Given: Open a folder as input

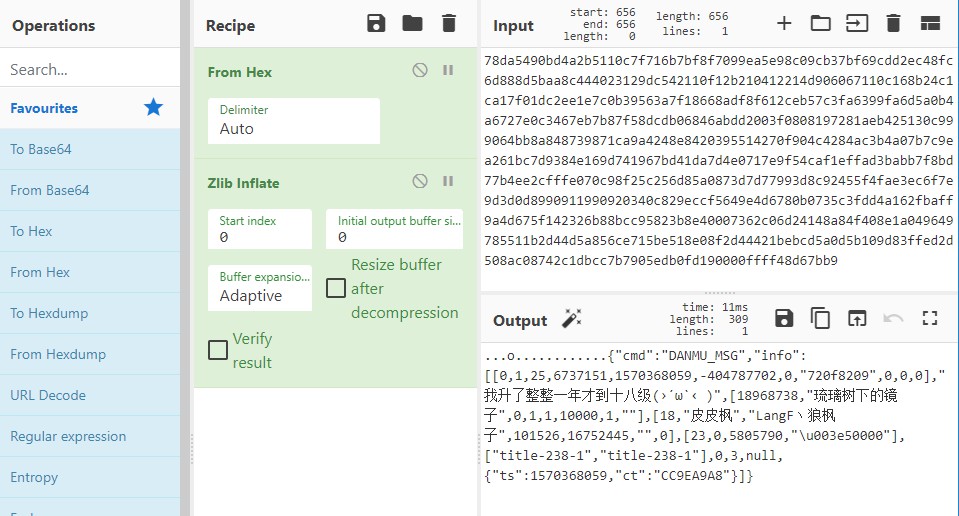Looking at the screenshot, I should coord(820,23).
